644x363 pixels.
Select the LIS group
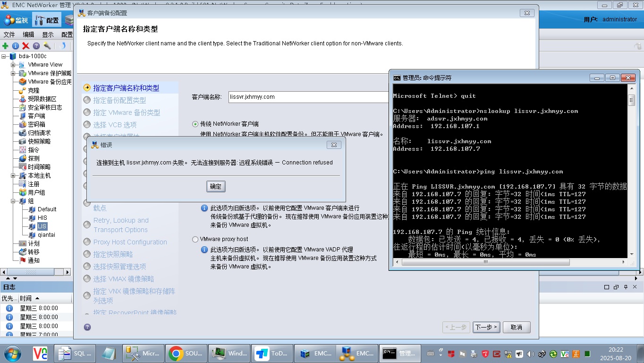tap(42, 226)
